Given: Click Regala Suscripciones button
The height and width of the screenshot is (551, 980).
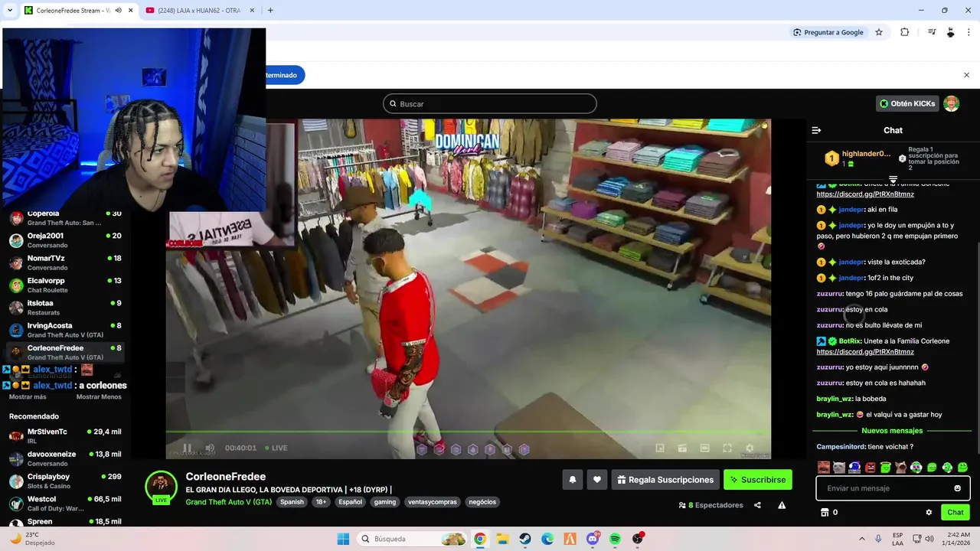Looking at the screenshot, I should pyautogui.click(x=665, y=480).
